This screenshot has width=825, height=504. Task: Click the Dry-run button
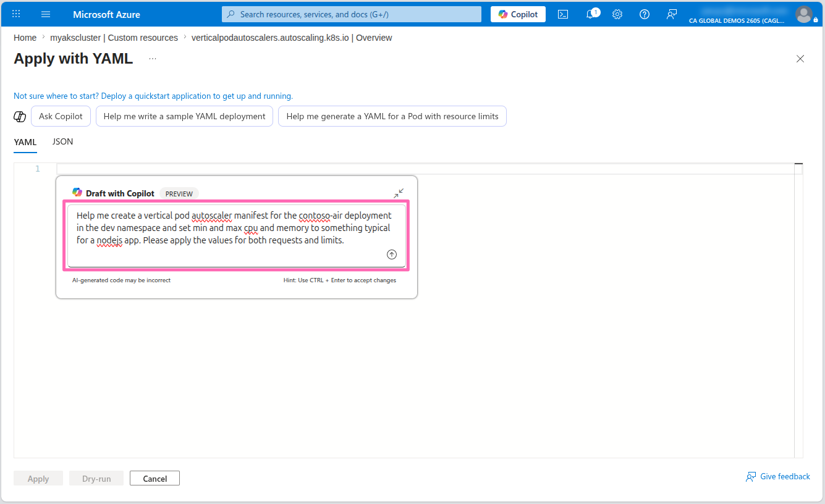[96, 479]
